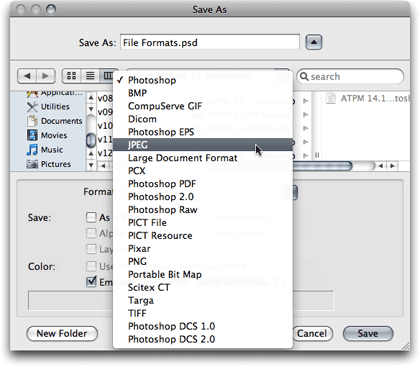Click the Save button
This screenshot has width=420, height=367.
(368, 334)
